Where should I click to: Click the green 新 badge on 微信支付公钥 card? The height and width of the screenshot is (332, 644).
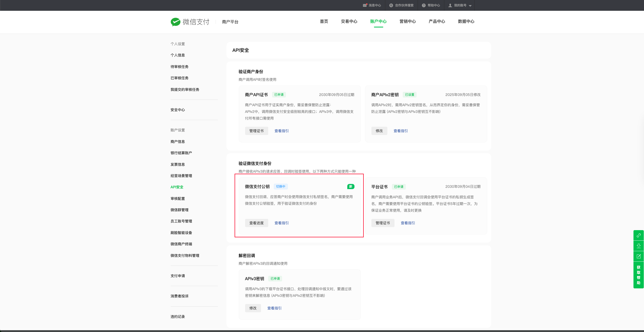(x=351, y=187)
